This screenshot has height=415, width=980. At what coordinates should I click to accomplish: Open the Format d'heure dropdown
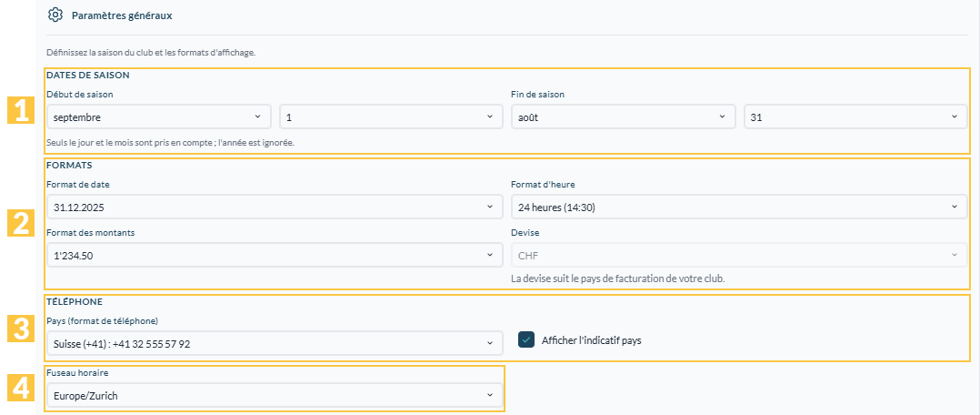pos(739,207)
